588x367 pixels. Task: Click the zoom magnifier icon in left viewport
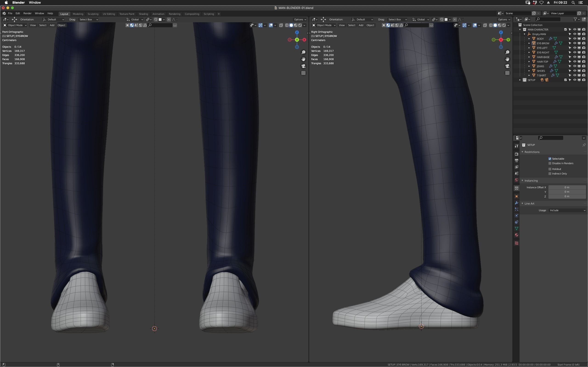coord(303,53)
